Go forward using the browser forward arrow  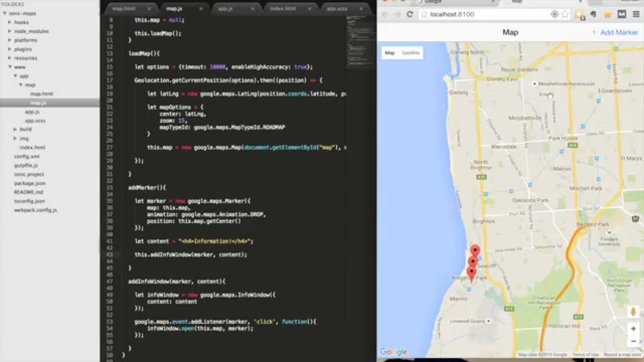[x=397, y=14]
